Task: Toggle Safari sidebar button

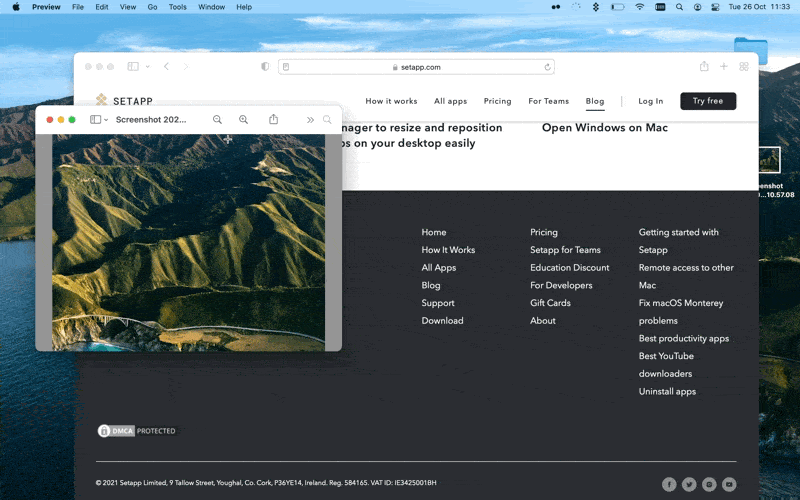Action: coord(133,66)
